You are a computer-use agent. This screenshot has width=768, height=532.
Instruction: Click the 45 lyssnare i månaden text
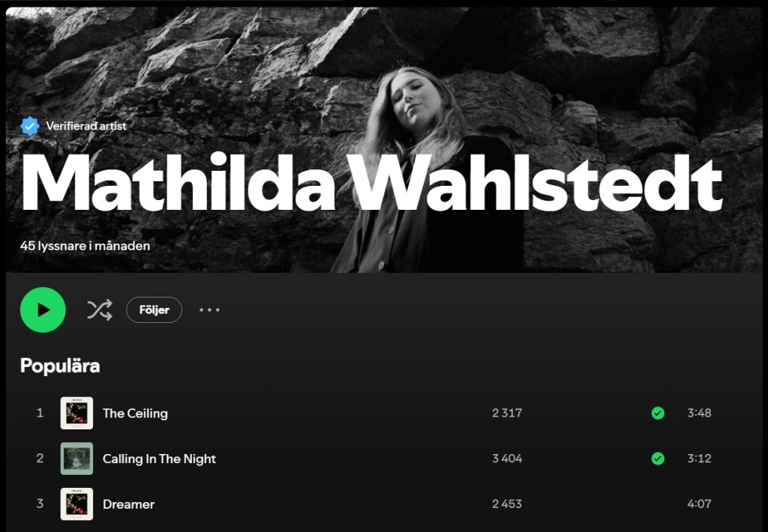point(85,246)
